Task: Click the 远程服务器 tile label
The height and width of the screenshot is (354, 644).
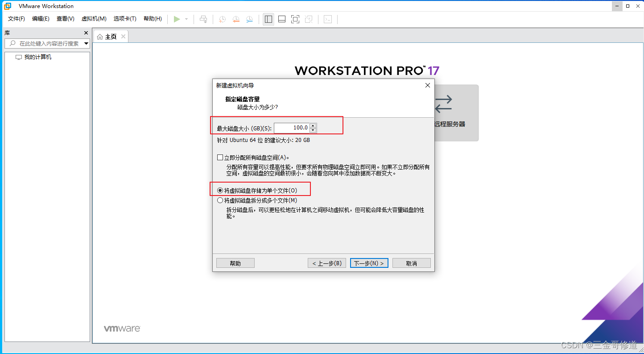Action: (450, 124)
